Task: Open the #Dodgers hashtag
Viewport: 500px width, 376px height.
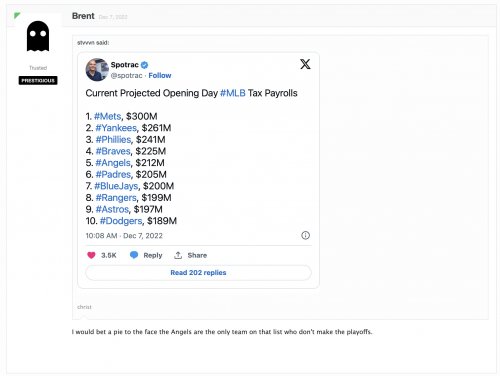Action: [121, 221]
